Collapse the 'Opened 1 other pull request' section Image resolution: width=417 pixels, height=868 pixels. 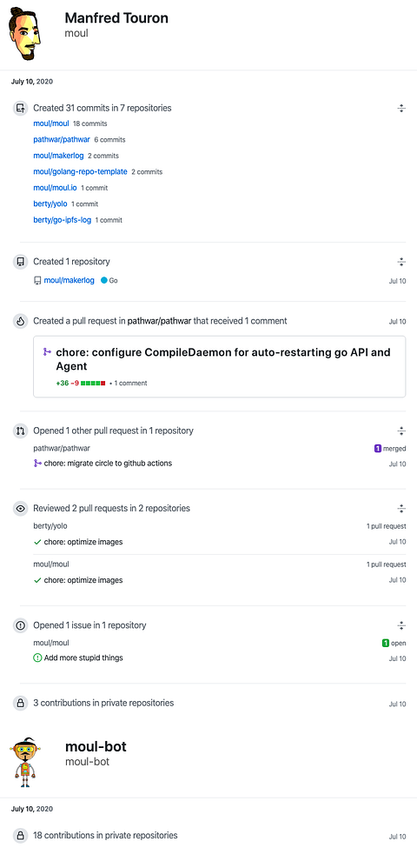[401, 431]
